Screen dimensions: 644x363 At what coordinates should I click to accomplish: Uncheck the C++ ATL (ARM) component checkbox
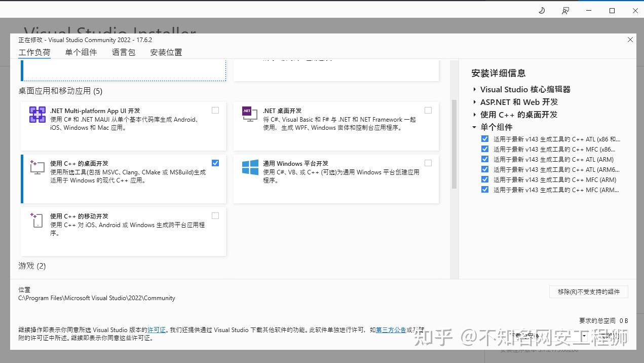click(x=485, y=159)
